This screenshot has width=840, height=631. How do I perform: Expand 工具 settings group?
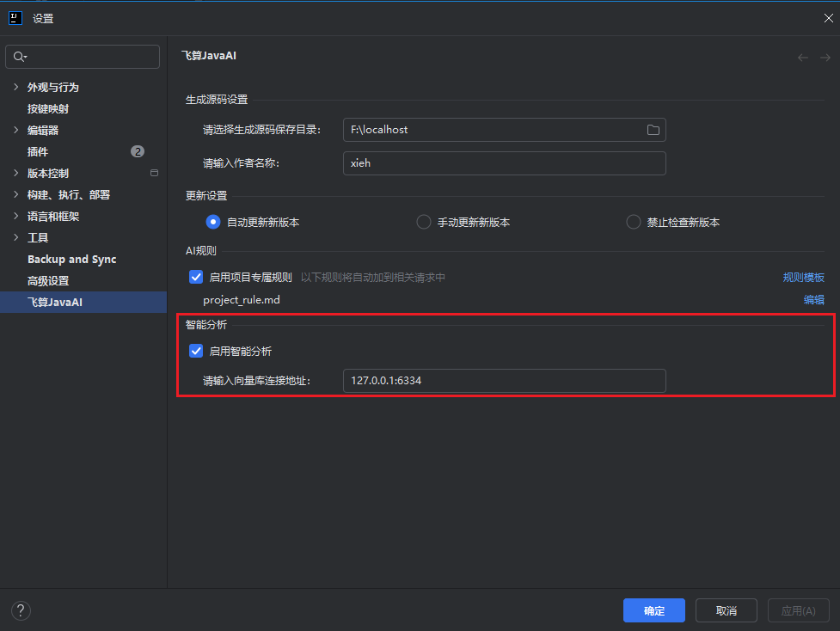pos(16,237)
